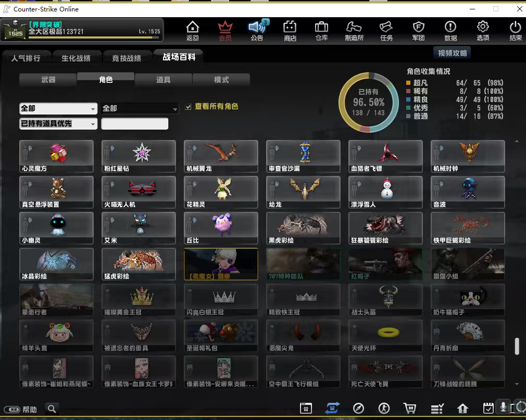
Task: Select the 音波 item card
Action: [x=468, y=192]
